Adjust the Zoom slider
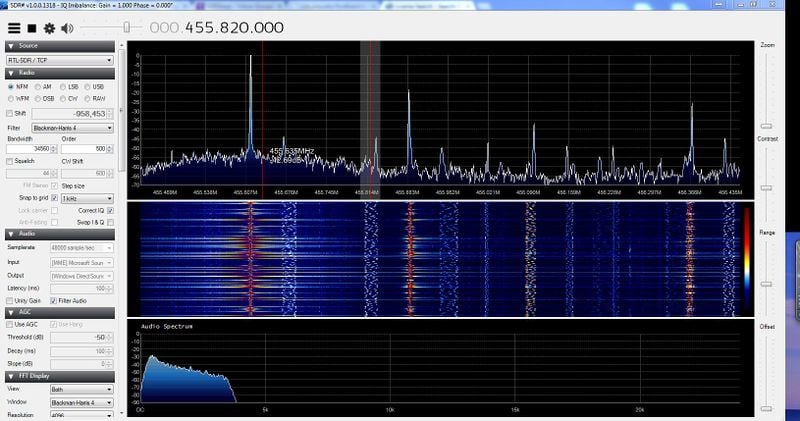Viewport: 800px width, 421px height. [766, 126]
